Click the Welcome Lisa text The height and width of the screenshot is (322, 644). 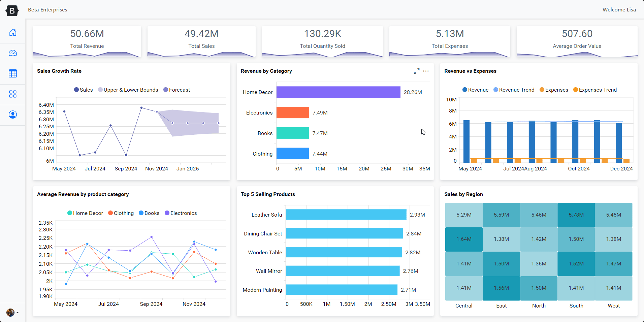click(x=619, y=10)
